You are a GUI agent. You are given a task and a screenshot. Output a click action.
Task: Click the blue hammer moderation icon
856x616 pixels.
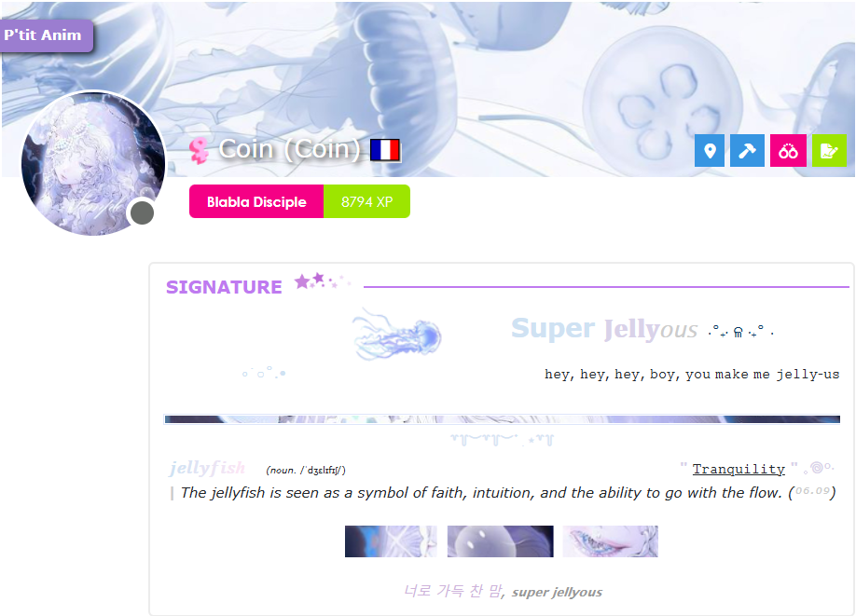click(747, 151)
